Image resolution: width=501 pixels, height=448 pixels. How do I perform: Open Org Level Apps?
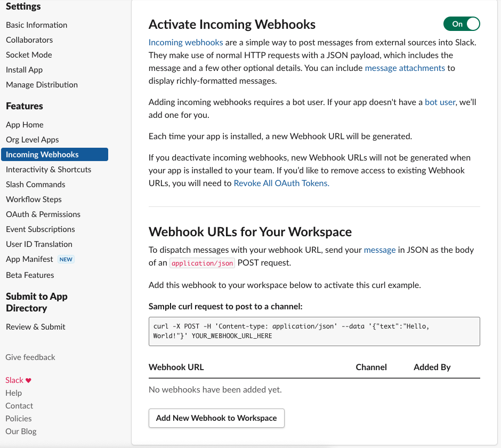(33, 140)
